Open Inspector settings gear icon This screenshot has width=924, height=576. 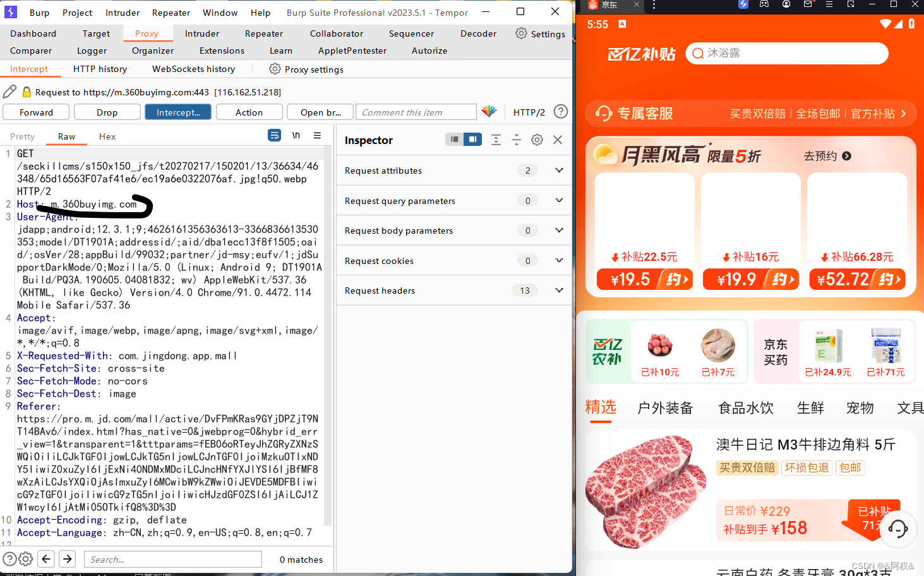tap(537, 140)
